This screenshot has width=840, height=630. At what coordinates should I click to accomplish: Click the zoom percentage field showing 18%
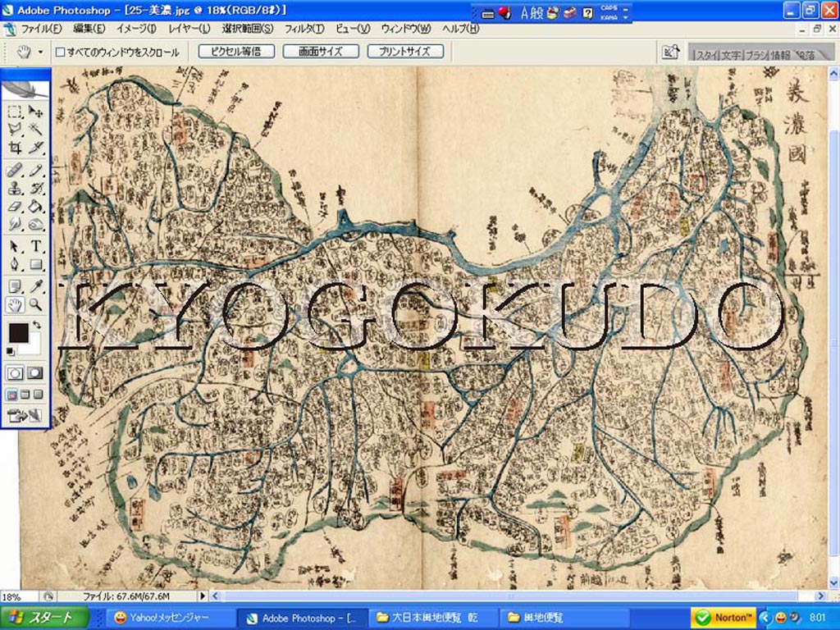pyautogui.click(x=19, y=596)
